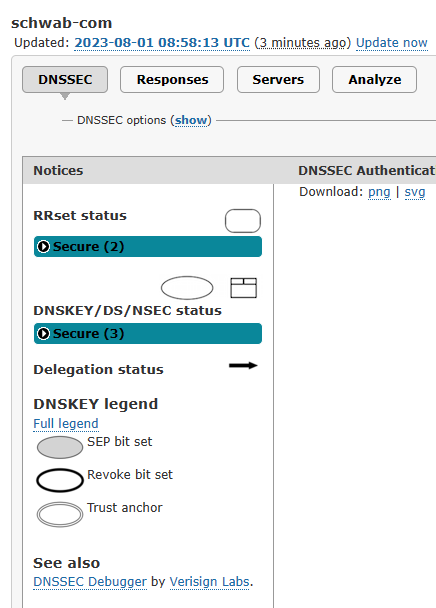
Task: Open the DNSSEC Debugger link
Action: (90, 582)
